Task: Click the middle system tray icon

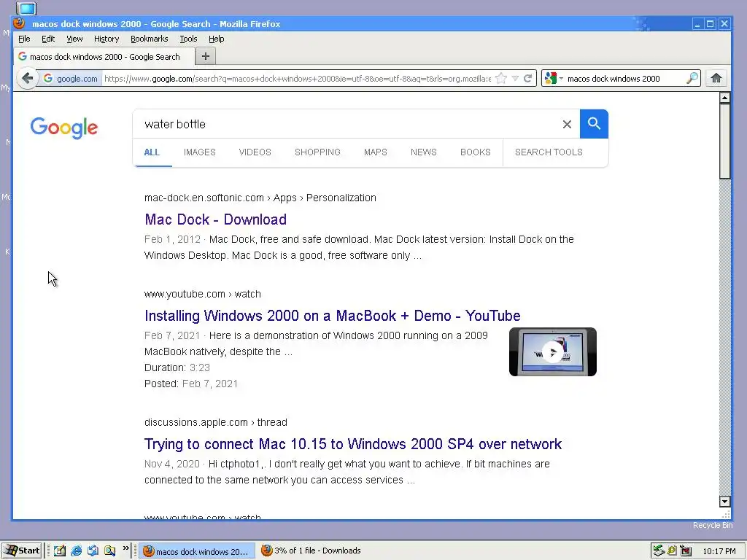Action: [x=672, y=551]
